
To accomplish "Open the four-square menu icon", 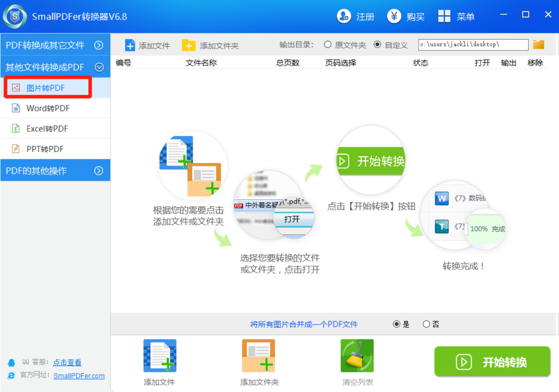I will click(x=444, y=16).
